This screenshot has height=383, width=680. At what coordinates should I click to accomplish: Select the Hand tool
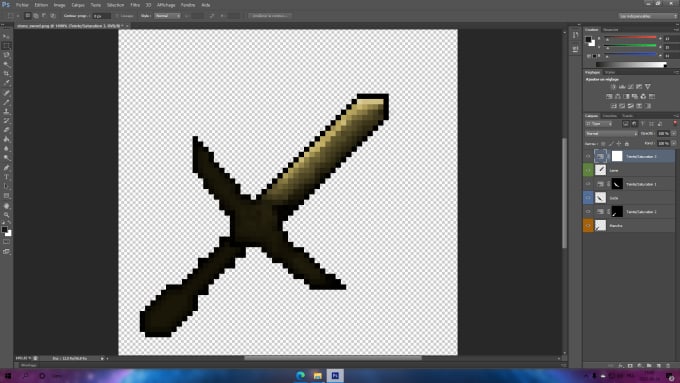click(7, 206)
